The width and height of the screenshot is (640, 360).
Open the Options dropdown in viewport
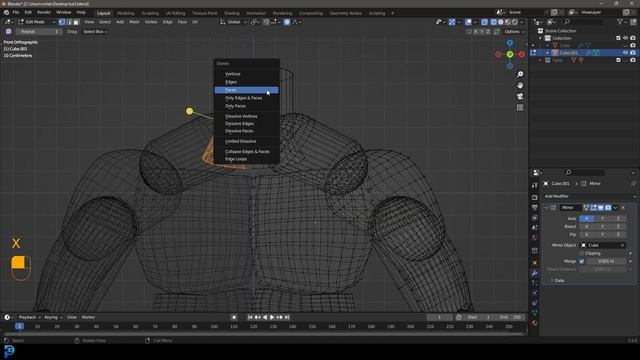coord(514,31)
